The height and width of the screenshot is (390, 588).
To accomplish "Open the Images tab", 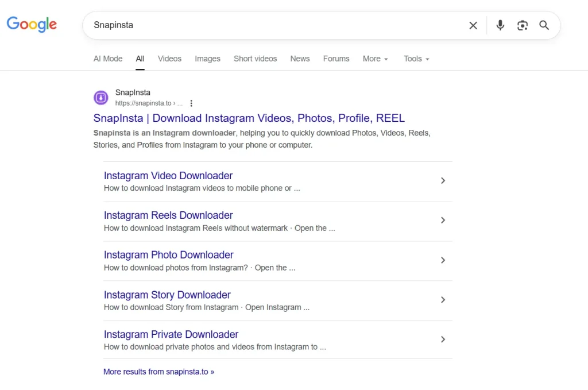I will coord(207,59).
